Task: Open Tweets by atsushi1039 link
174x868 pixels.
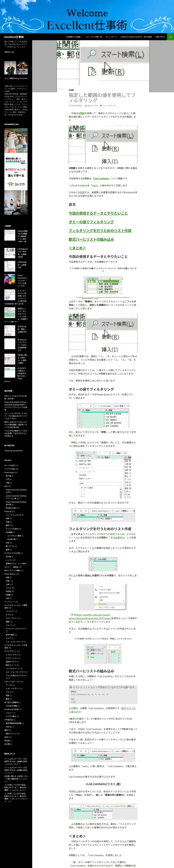Action: [x=13, y=450]
